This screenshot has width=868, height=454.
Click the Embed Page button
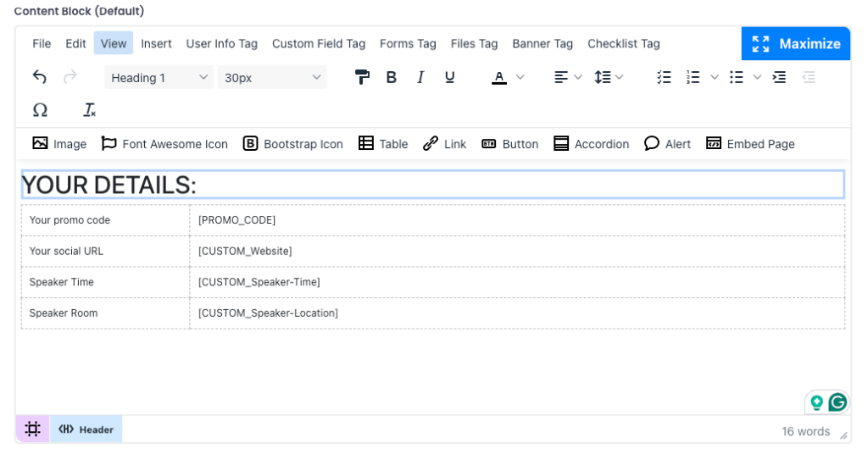tap(750, 144)
